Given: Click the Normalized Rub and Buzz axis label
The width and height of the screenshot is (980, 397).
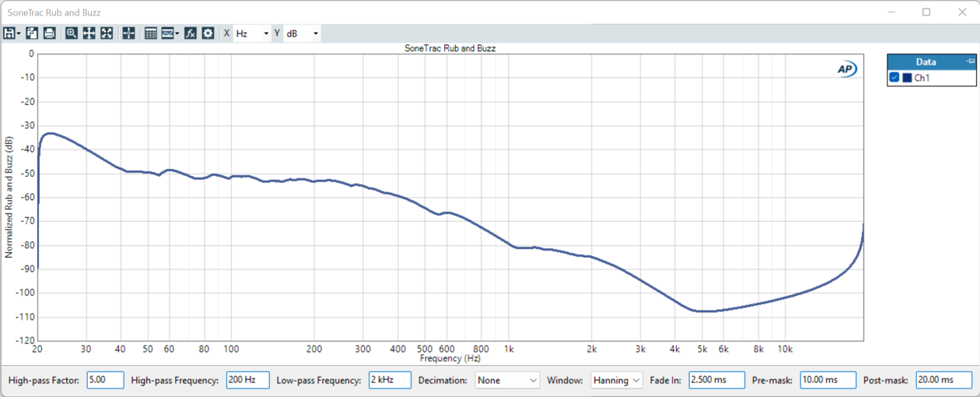Looking at the screenshot, I should click(x=9, y=198).
